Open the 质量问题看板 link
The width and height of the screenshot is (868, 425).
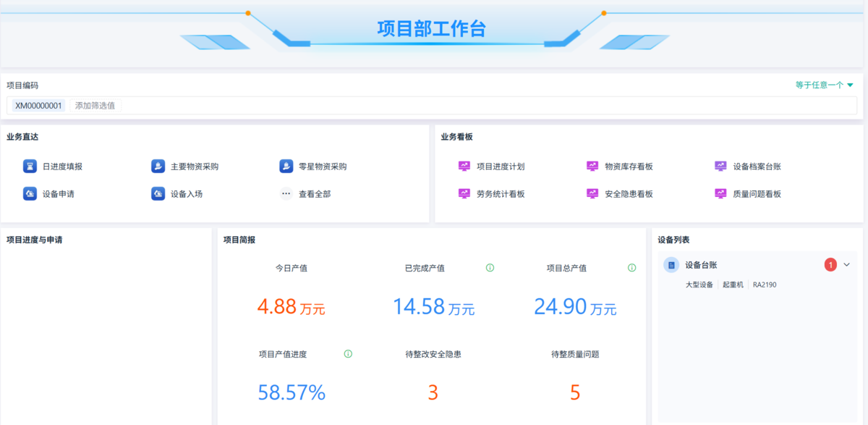[x=757, y=194]
